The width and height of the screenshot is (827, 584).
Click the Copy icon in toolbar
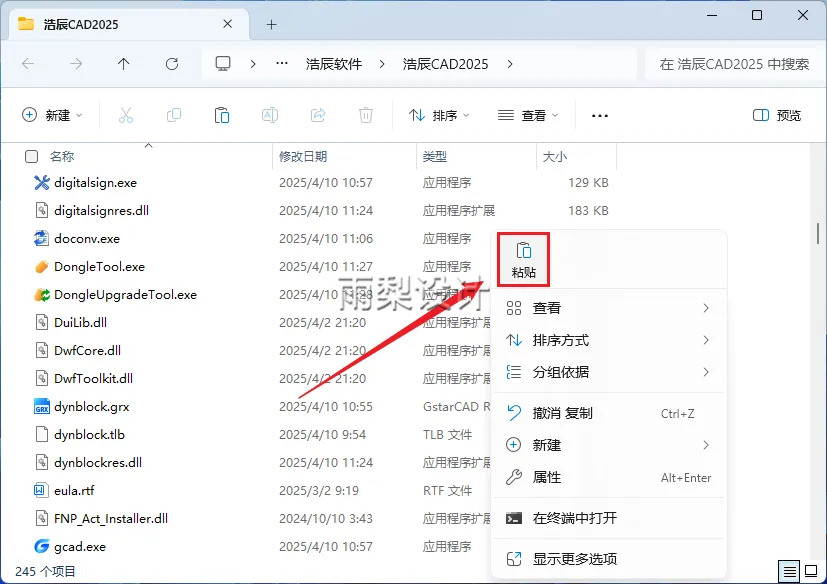174,115
